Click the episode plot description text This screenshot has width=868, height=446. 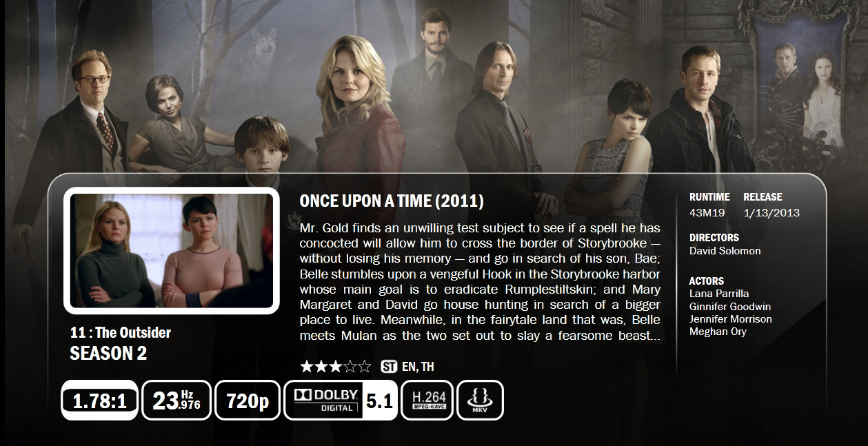(x=480, y=282)
